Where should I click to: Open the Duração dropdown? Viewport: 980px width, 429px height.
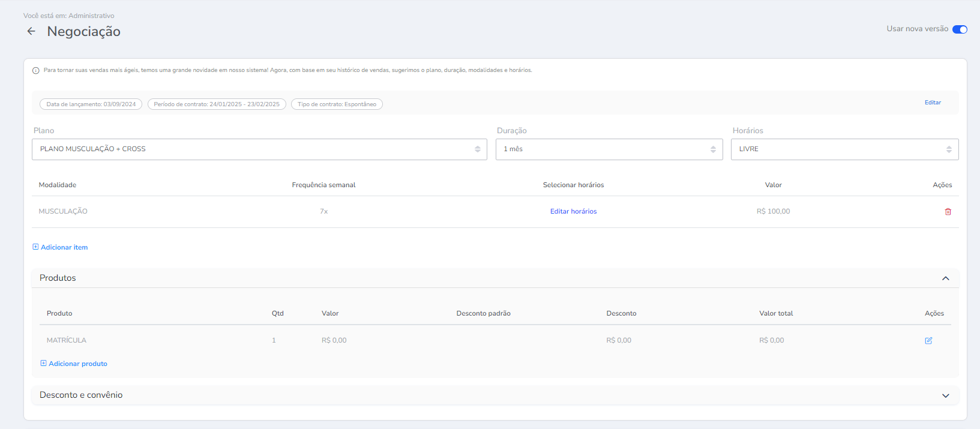point(609,149)
